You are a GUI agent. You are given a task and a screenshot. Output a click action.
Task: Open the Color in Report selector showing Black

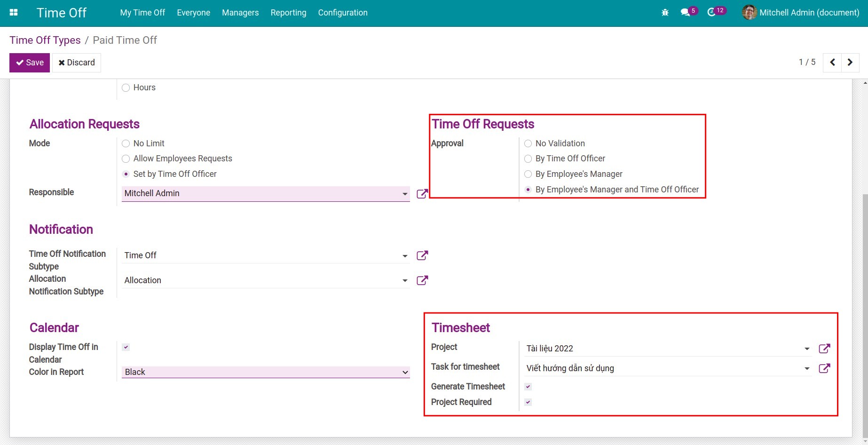point(265,372)
